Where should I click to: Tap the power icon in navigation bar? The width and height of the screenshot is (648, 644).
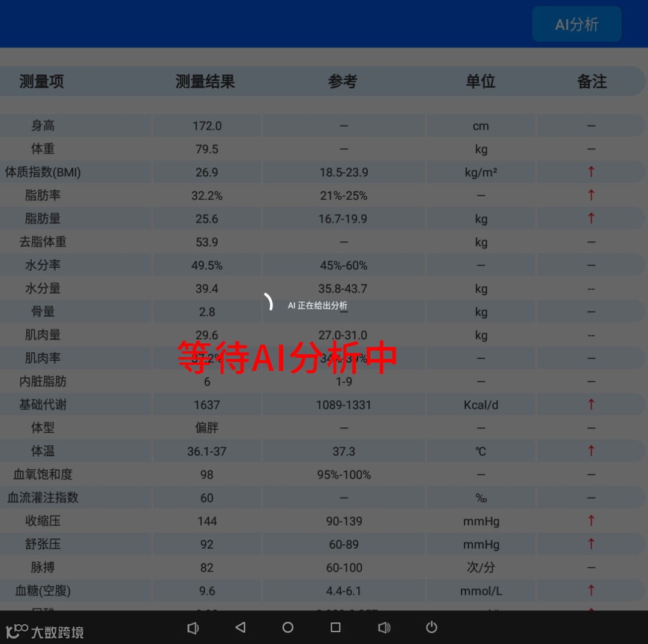[431, 627]
